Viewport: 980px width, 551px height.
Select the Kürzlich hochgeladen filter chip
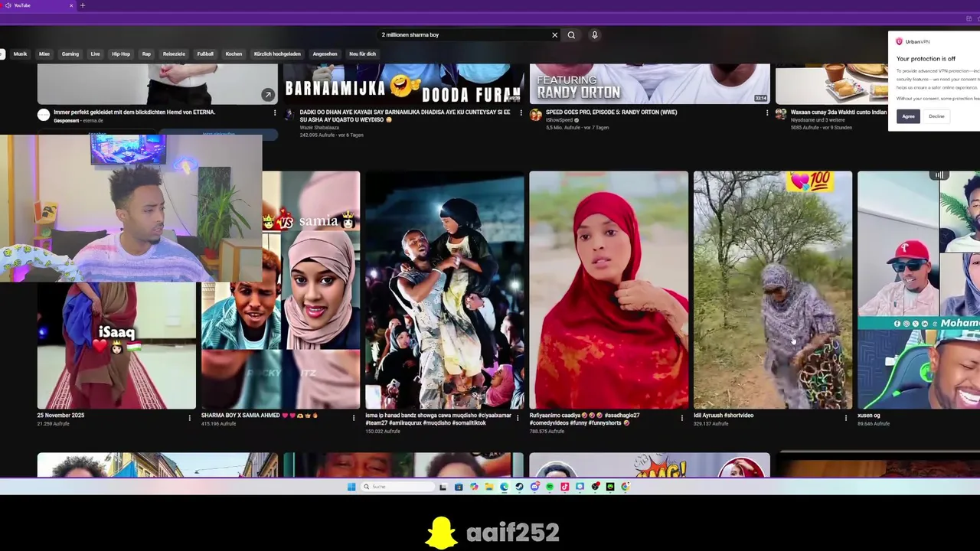click(x=277, y=54)
